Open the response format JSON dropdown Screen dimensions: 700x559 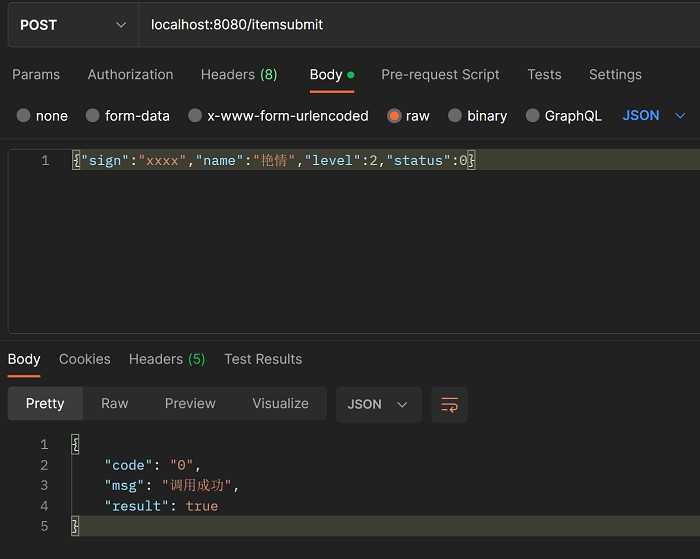pyautogui.click(x=378, y=404)
